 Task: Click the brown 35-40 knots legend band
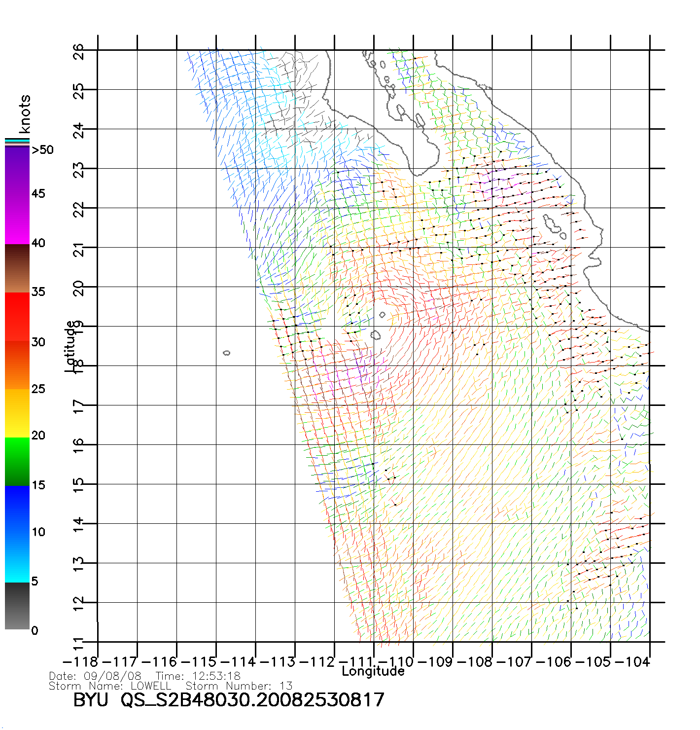(17, 269)
